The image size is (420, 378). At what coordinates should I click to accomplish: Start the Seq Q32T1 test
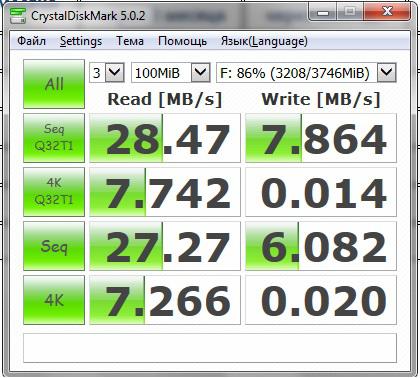(x=54, y=138)
